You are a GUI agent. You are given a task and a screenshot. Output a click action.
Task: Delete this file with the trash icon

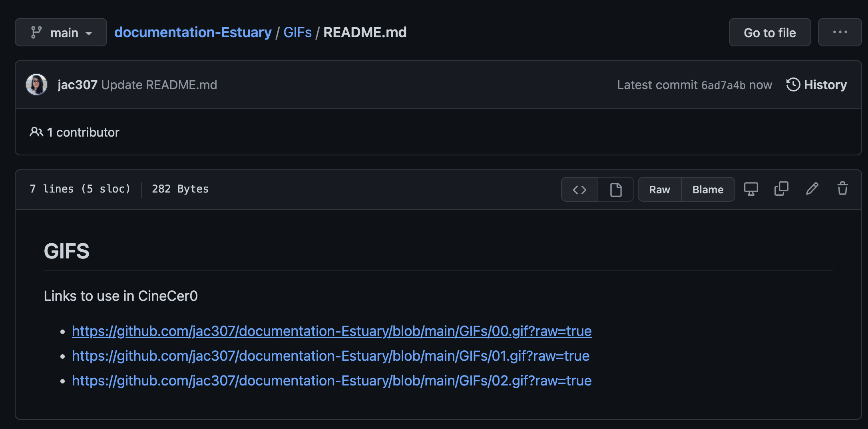coord(842,189)
